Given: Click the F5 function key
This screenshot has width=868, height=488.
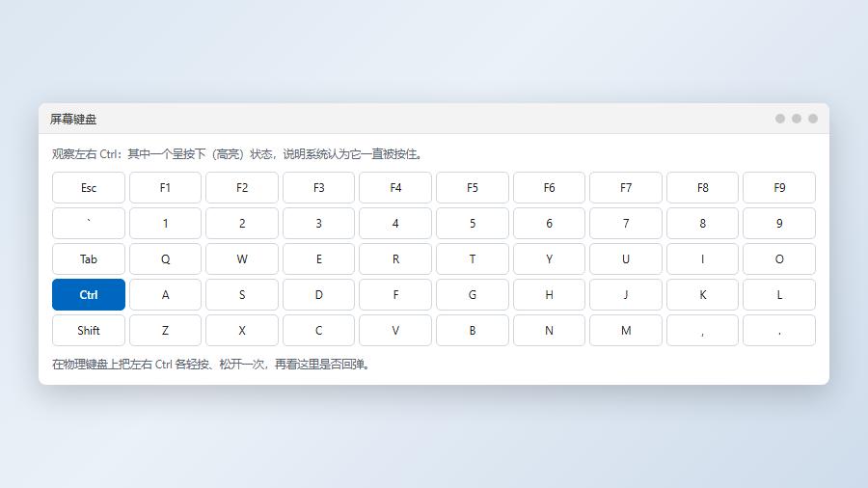Looking at the screenshot, I should (473, 187).
